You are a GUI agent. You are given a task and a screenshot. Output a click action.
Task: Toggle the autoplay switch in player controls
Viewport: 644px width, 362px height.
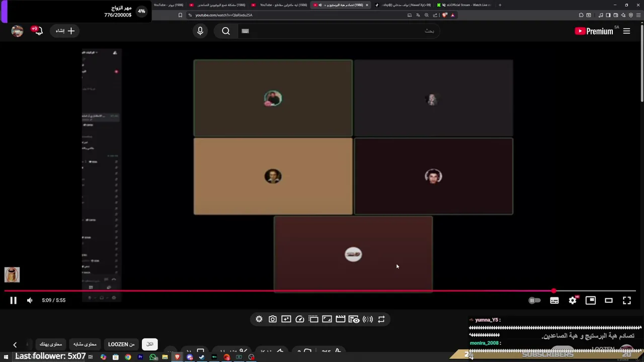click(x=534, y=300)
